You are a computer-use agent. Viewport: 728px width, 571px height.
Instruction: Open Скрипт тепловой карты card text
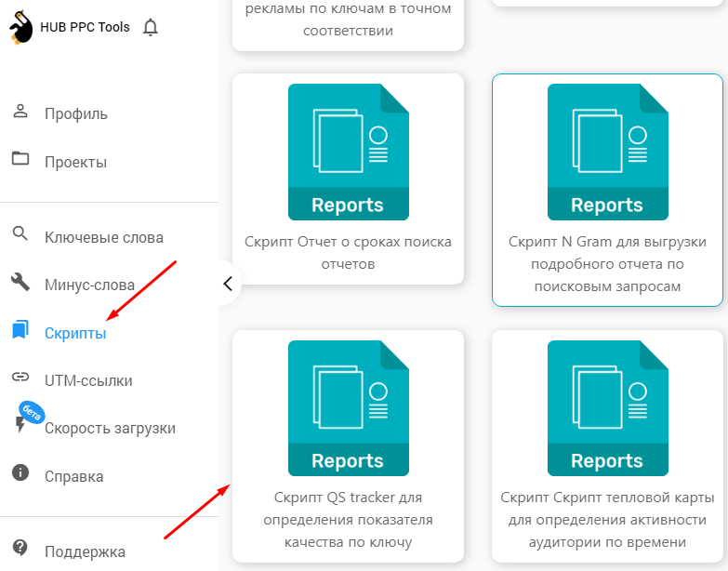pos(607,520)
